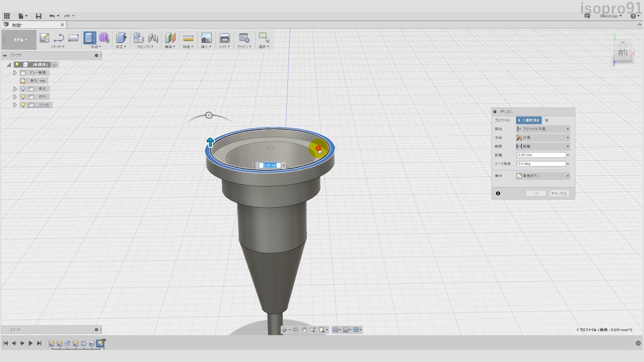Open the Create menu label
644x362 pixels.
(95, 47)
